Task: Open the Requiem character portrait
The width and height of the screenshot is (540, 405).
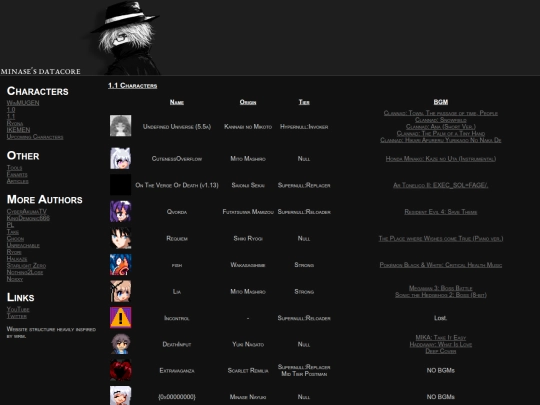Action: (x=121, y=238)
